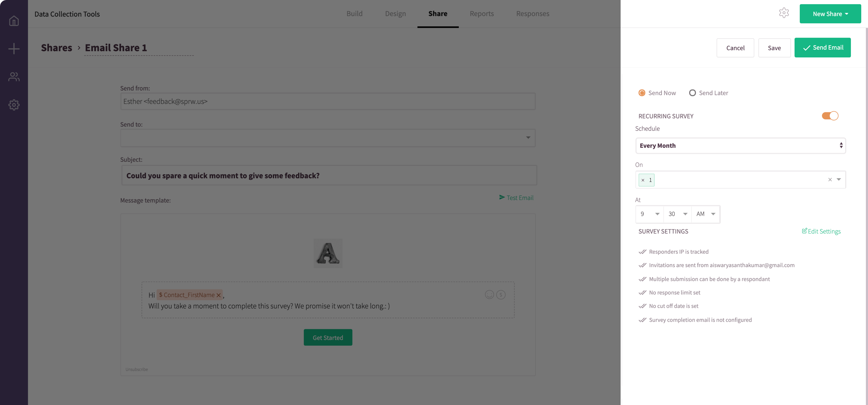
Task: Open sidebar settings via the gear icon
Action: [x=14, y=104]
